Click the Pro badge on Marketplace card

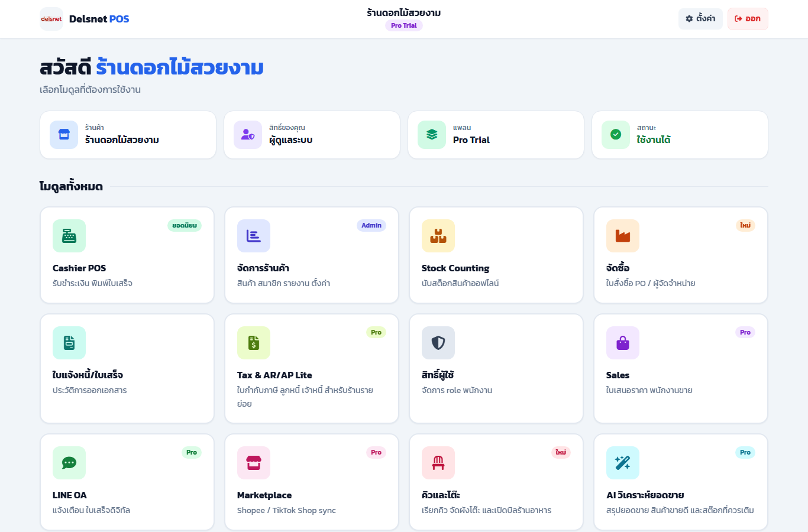coord(376,452)
